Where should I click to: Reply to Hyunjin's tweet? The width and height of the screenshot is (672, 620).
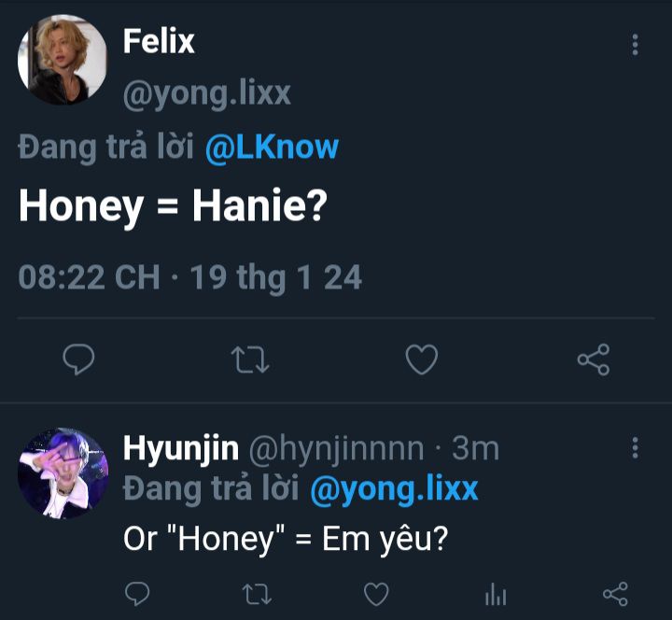coord(137,592)
